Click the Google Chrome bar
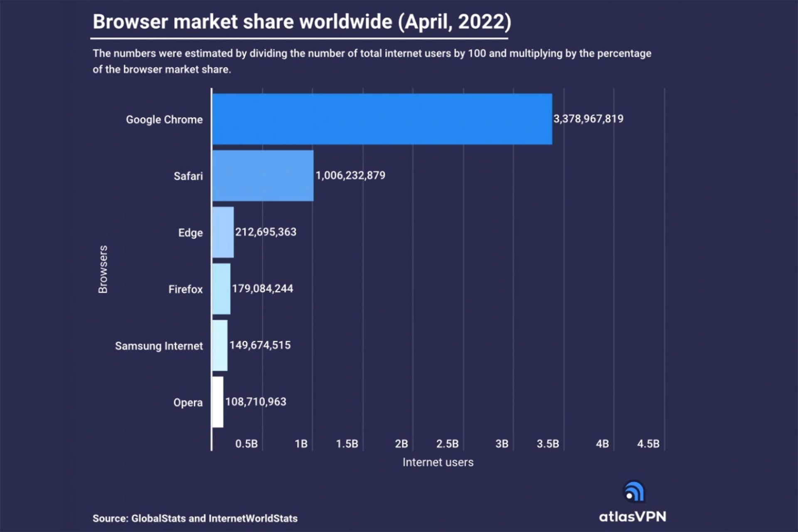The image size is (798, 532). click(x=382, y=119)
